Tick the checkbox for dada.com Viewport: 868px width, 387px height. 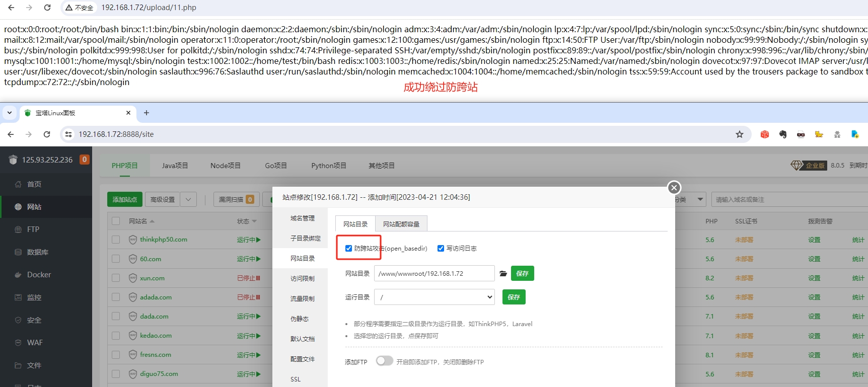click(116, 316)
